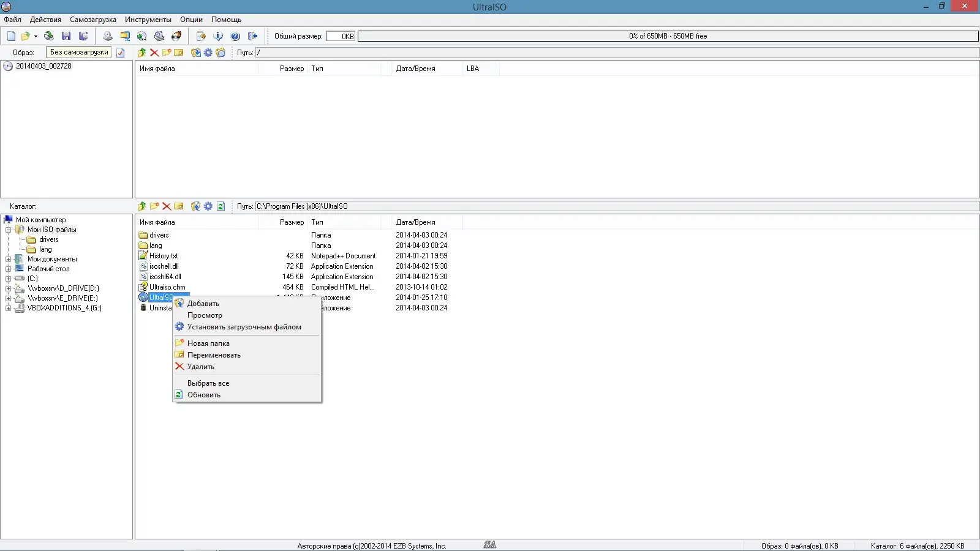Create a new ISO image
The height and width of the screenshot is (551, 980).
click(x=10, y=36)
